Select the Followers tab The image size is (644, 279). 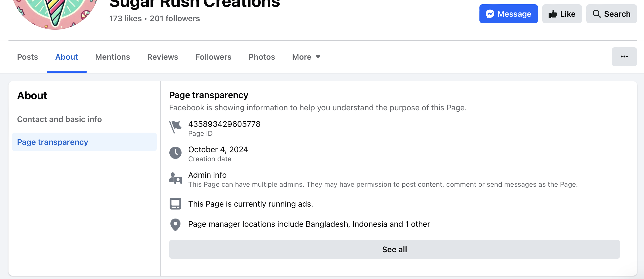tap(213, 57)
